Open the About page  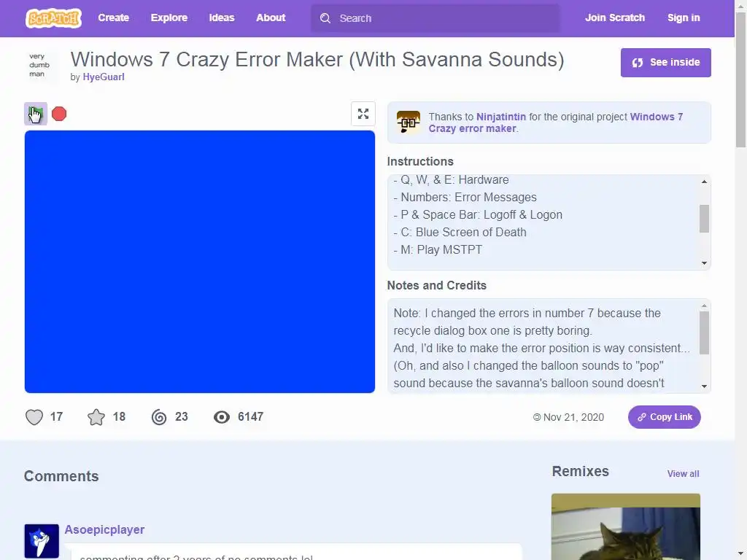(x=271, y=17)
